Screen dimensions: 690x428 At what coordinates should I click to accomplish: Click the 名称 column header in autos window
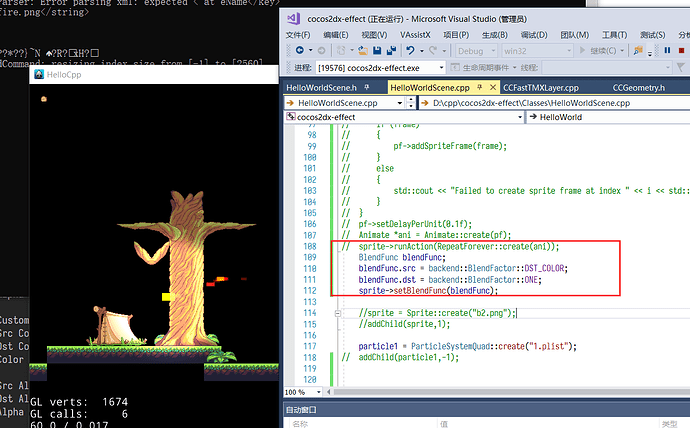point(300,424)
